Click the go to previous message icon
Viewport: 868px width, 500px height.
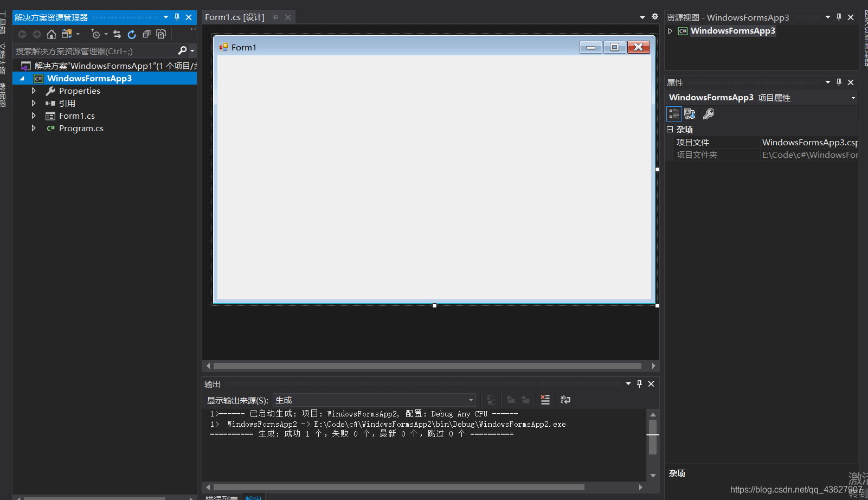(x=511, y=400)
